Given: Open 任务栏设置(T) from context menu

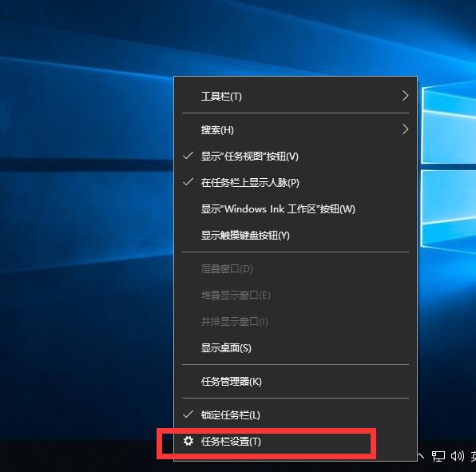Looking at the screenshot, I should click(x=296, y=442).
